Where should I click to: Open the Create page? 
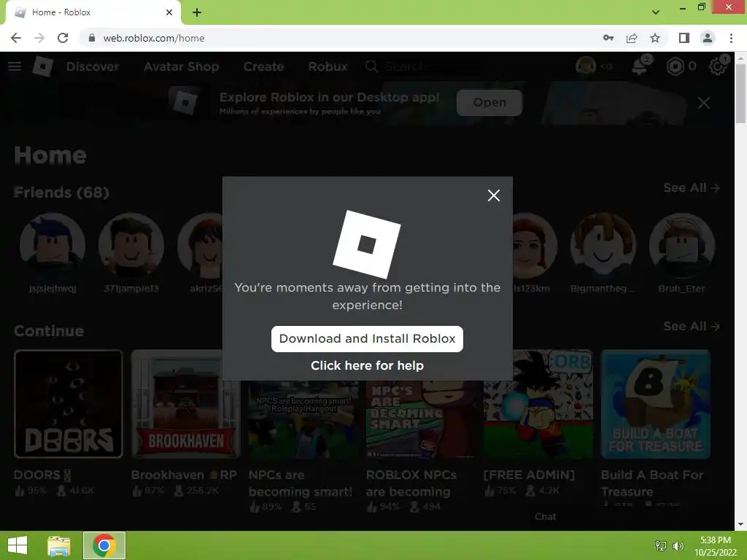pos(263,66)
